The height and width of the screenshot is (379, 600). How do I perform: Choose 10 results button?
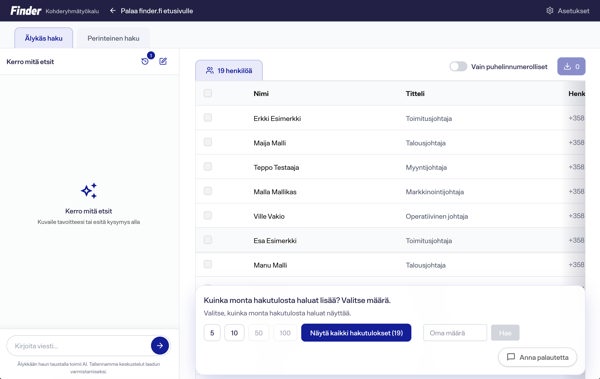click(x=234, y=333)
